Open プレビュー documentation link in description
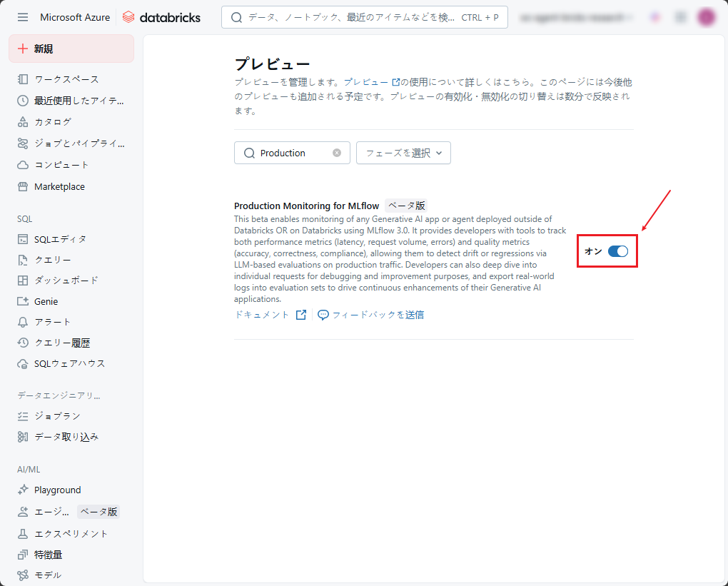 [371, 82]
